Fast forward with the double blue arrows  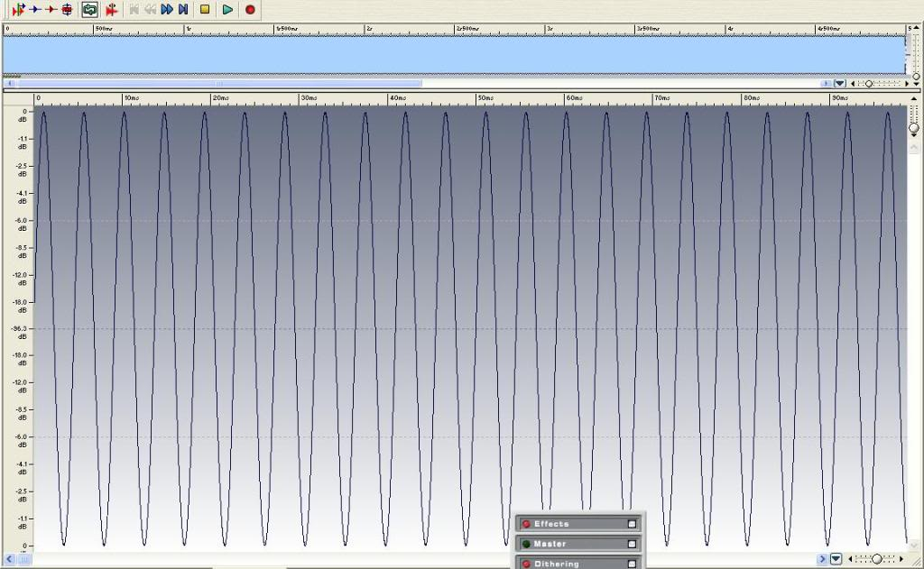tap(167, 9)
